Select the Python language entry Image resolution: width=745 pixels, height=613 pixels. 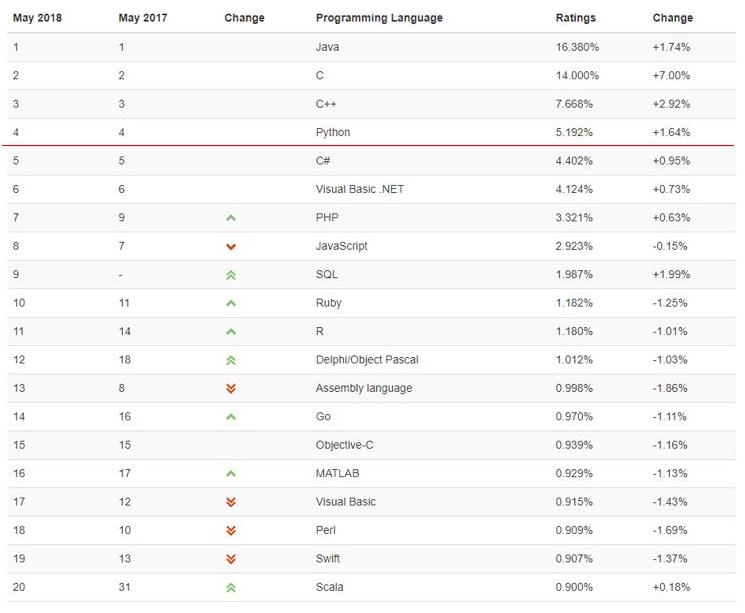(x=332, y=132)
